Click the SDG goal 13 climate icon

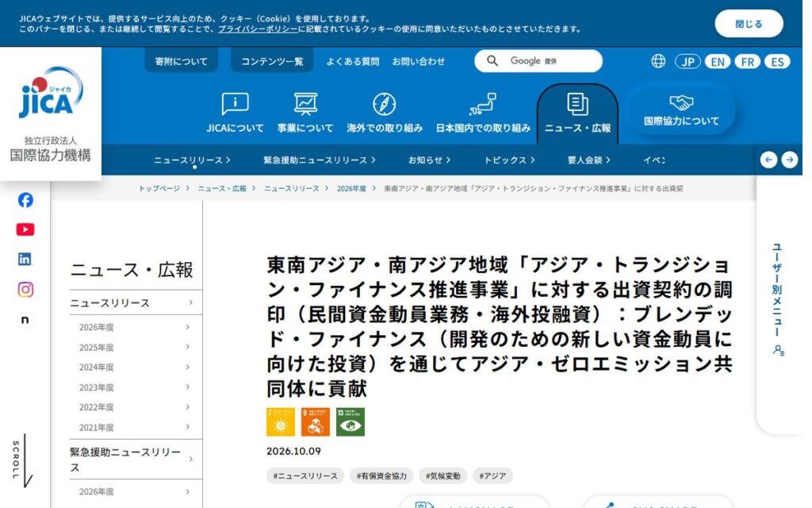pyautogui.click(x=350, y=421)
